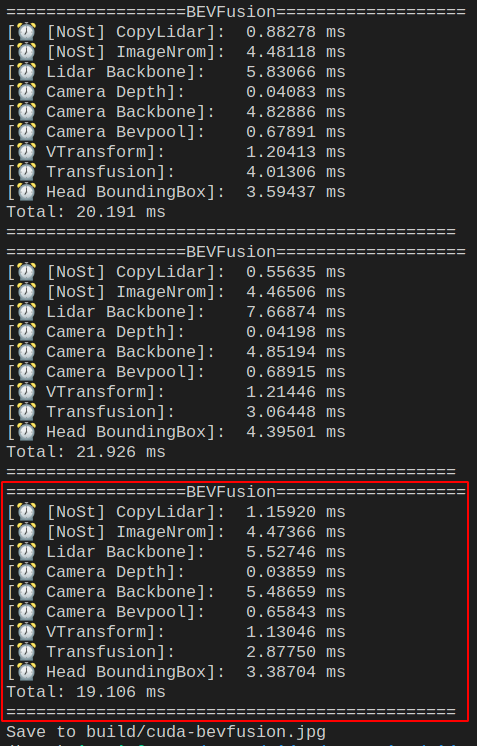Click the CopyLidar value 0.55635 ms
The image size is (477, 746).
point(295,273)
